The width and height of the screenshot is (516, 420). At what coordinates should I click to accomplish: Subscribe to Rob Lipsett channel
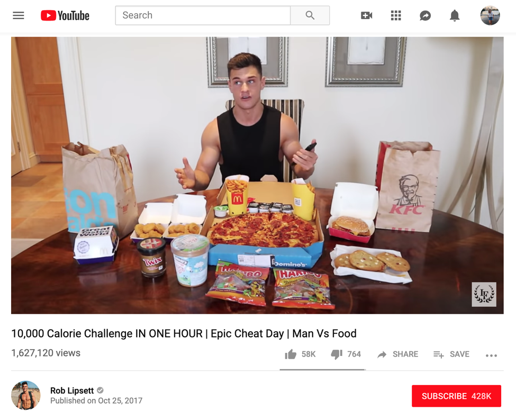point(456,396)
